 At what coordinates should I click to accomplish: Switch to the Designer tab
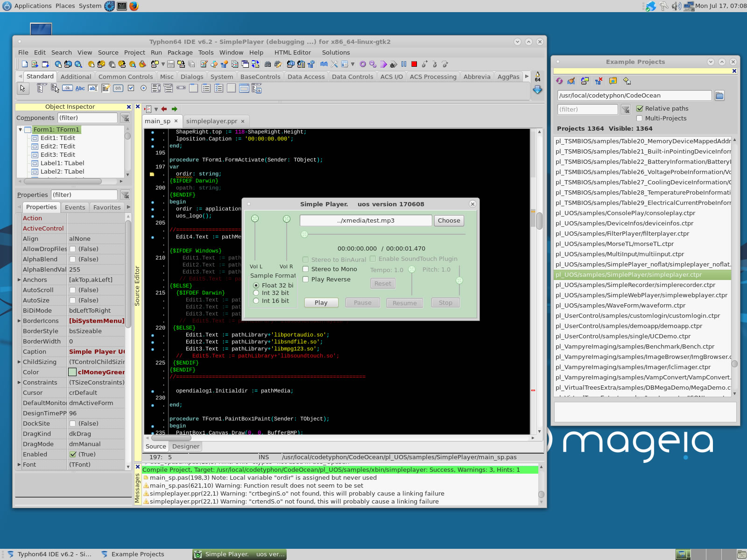[186, 447]
